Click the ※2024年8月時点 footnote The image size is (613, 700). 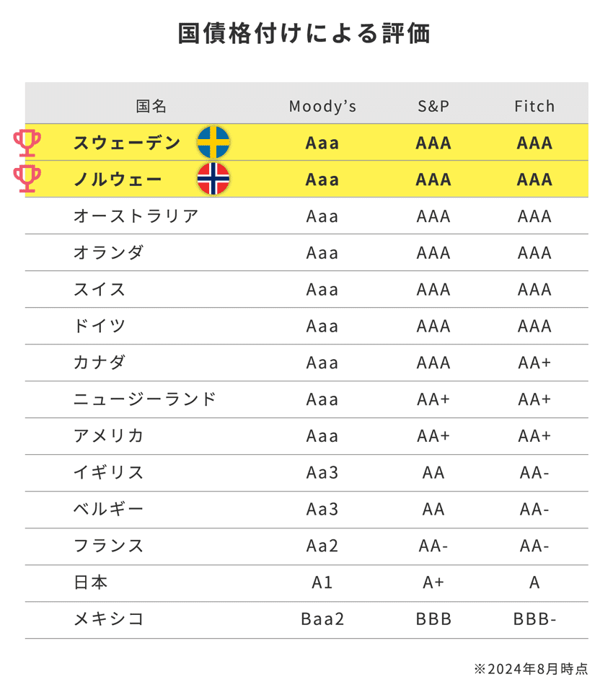point(531,669)
